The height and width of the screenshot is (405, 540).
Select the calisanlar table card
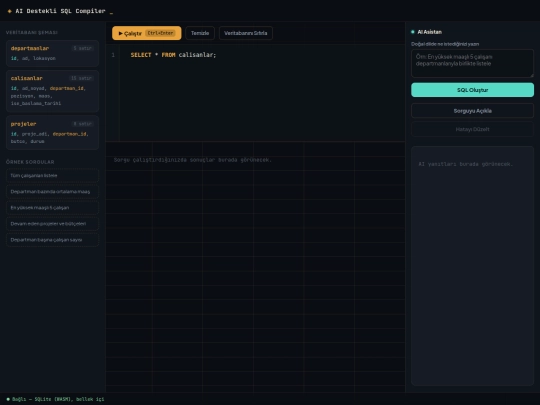52,91
